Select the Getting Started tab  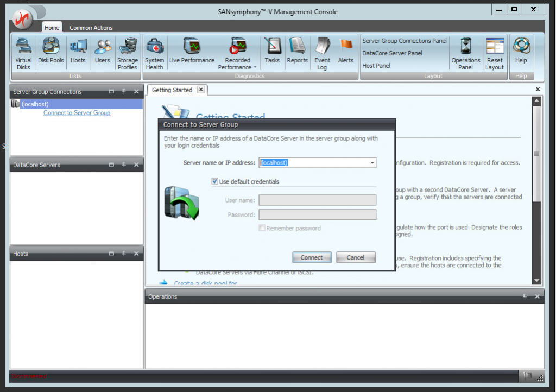point(173,91)
